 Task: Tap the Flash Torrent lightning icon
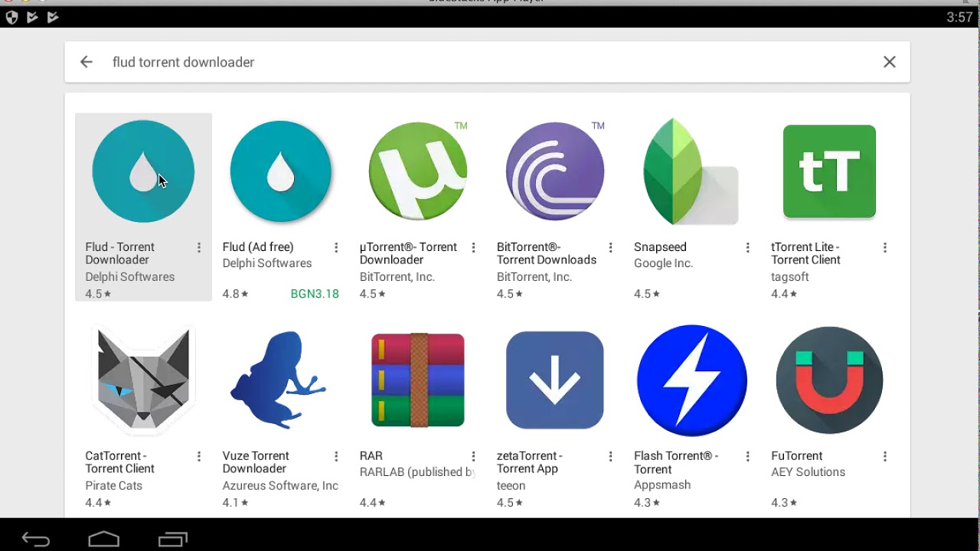(x=691, y=380)
